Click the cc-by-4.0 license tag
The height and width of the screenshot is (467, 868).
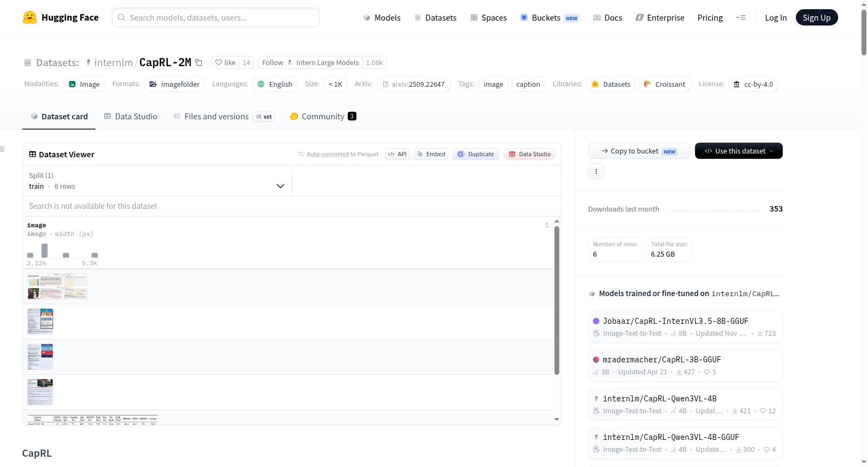[754, 84]
